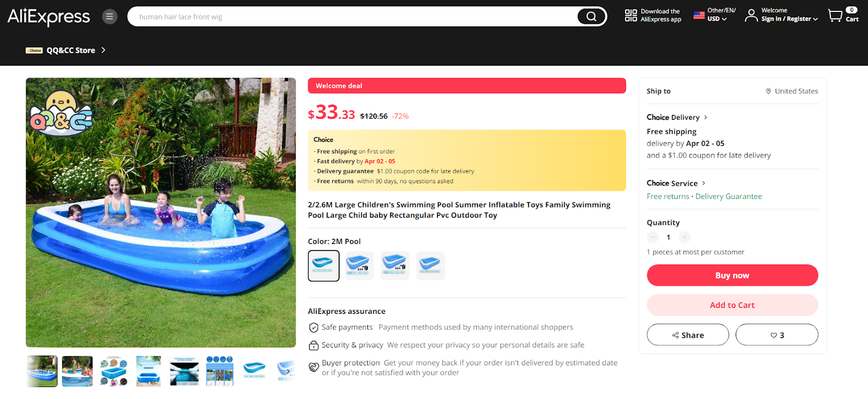Click the QR code app download icon
Screen dimensions: 868x399
tap(631, 15)
